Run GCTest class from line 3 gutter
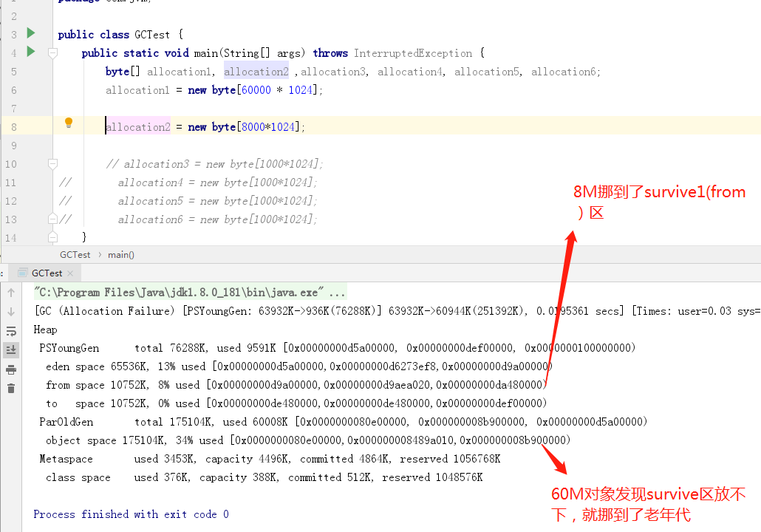This screenshot has height=532, width=761. click(x=31, y=33)
